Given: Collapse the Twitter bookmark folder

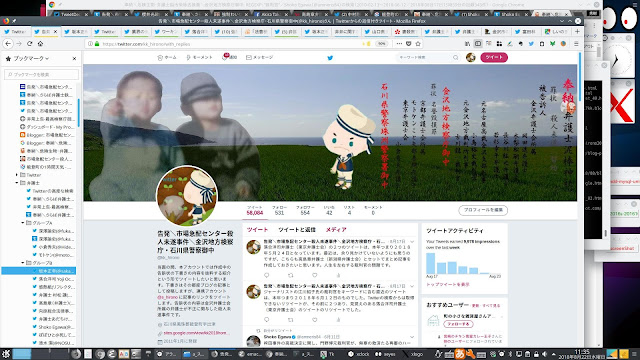Looking at the screenshot, I should (17, 175).
